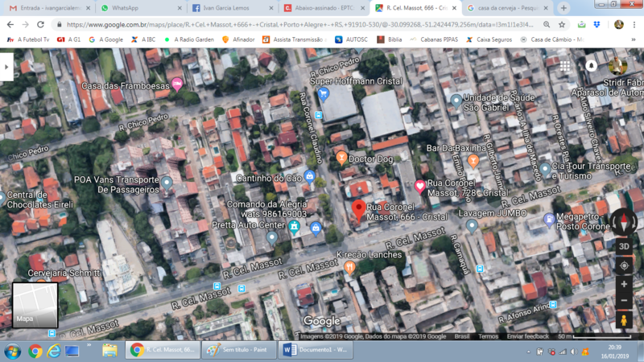Viewport: 644px width, 362px height.
Task: Click the address bar URL
Action: coord(299,25)
